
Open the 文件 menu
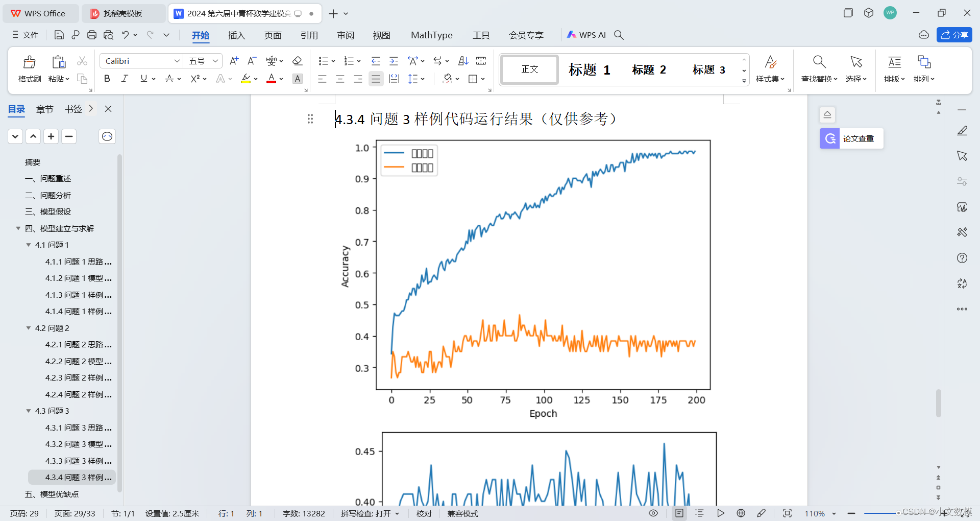tap(26, 35)
